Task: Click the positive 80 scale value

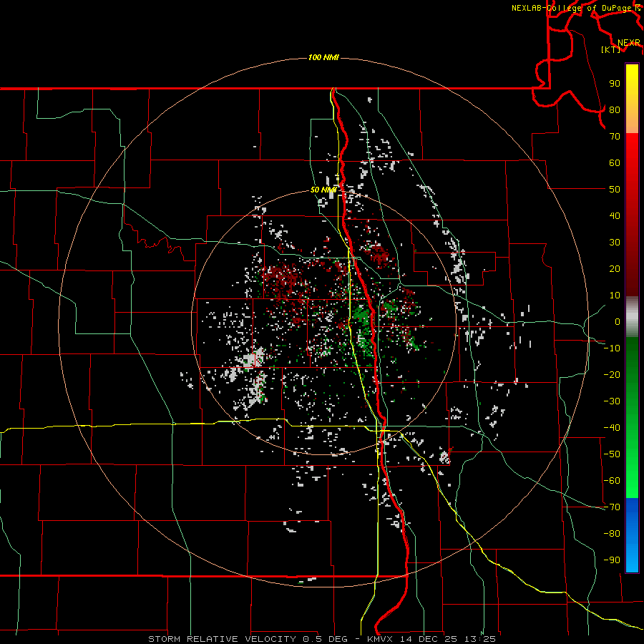Action: point(615,110)
